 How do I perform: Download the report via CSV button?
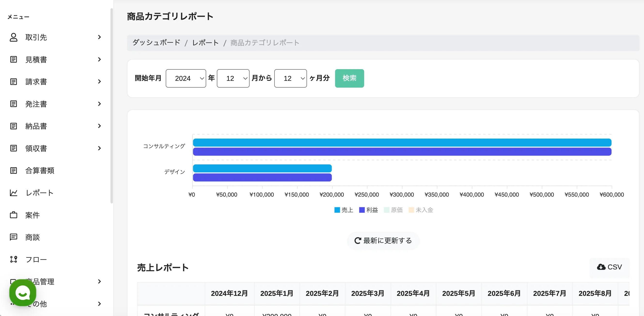point(609,267)
